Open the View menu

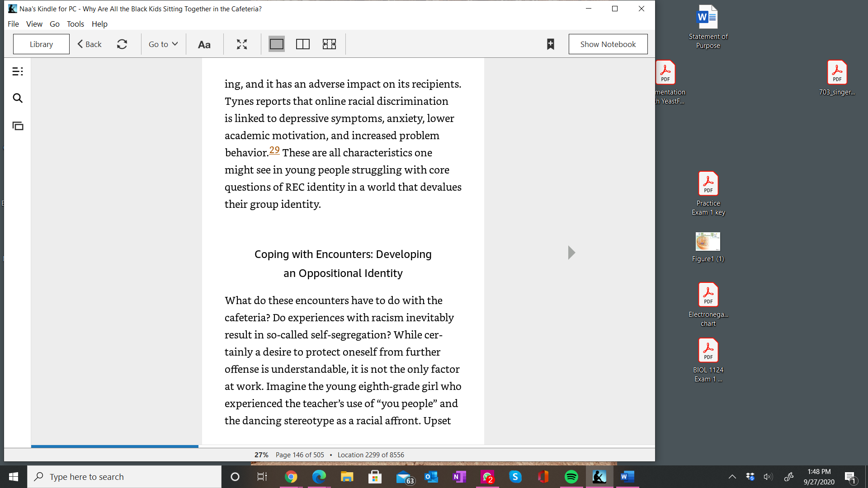click(x=34, y=24)
